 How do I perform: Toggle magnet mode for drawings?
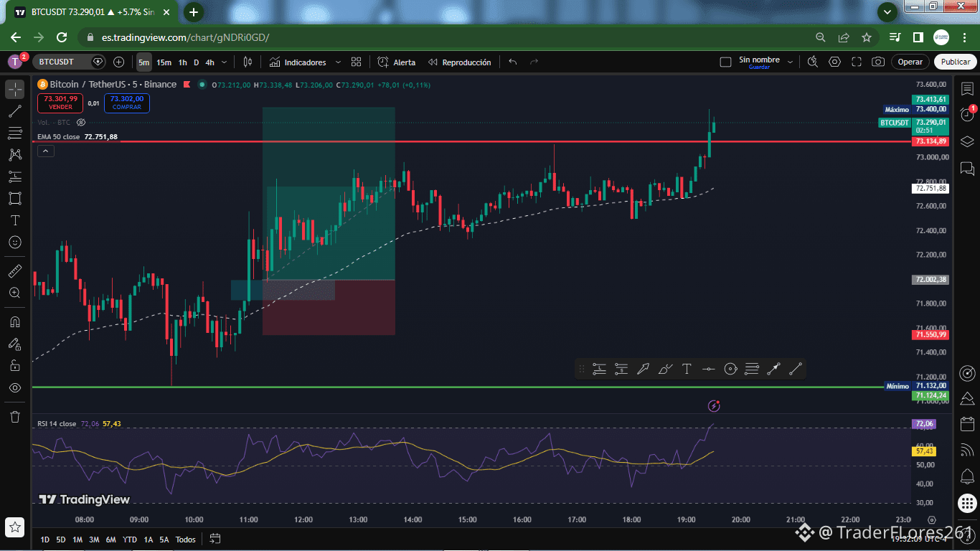click(x=15, y=321)
